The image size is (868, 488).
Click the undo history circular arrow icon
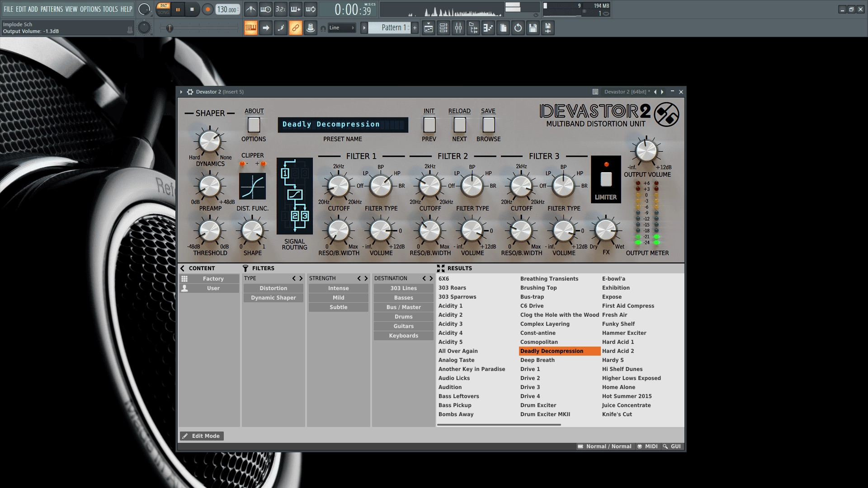point(518,28)
